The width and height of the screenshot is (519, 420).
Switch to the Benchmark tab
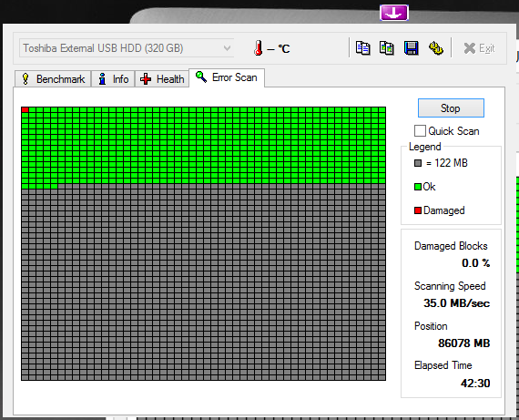coord(53,79)
